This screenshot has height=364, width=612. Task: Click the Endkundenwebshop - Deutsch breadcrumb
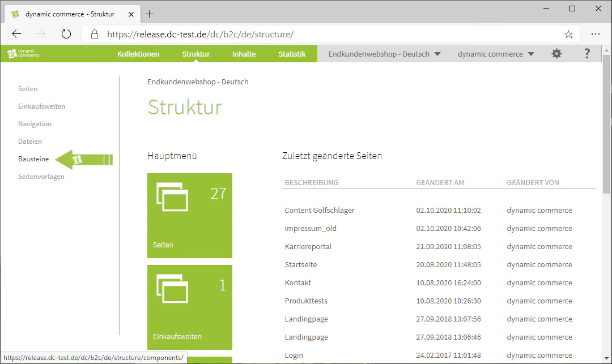point(198,82)
